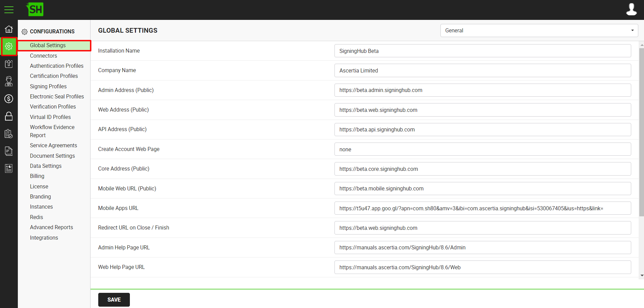Edit the Core Address (Public) field
644x308 pixels.
[482, 169]
